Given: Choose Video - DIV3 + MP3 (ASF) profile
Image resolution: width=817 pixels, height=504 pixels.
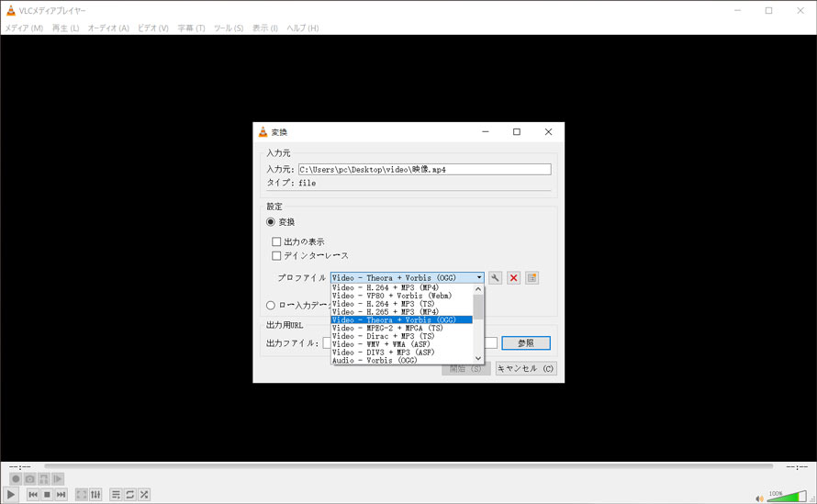Looking at the screenshot, I should point(402,353).
